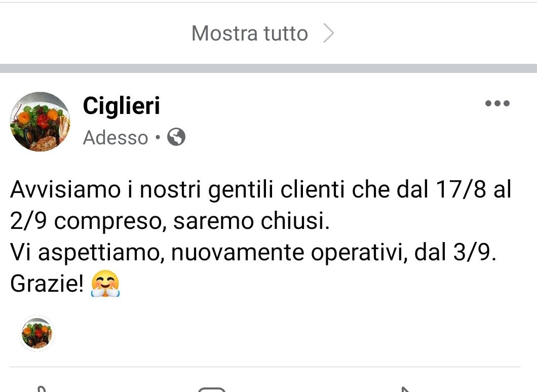This screenshot has width=537, height=392.
Task: Tap the partially visible Share arrow icon
Action: point(405,389)
